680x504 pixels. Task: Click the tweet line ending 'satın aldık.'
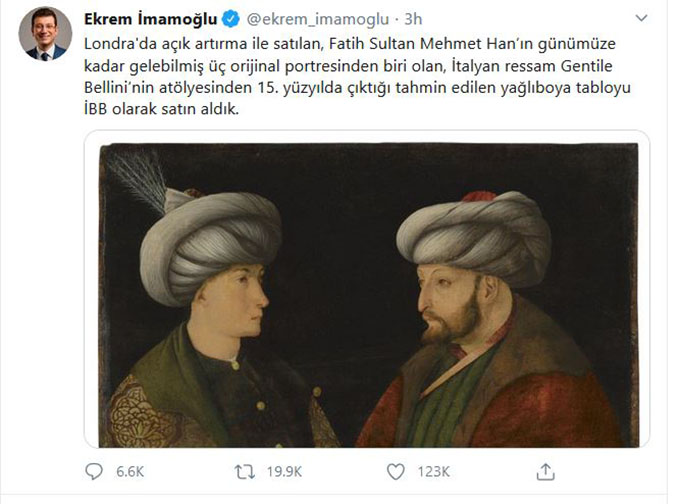tap(161, 109)
